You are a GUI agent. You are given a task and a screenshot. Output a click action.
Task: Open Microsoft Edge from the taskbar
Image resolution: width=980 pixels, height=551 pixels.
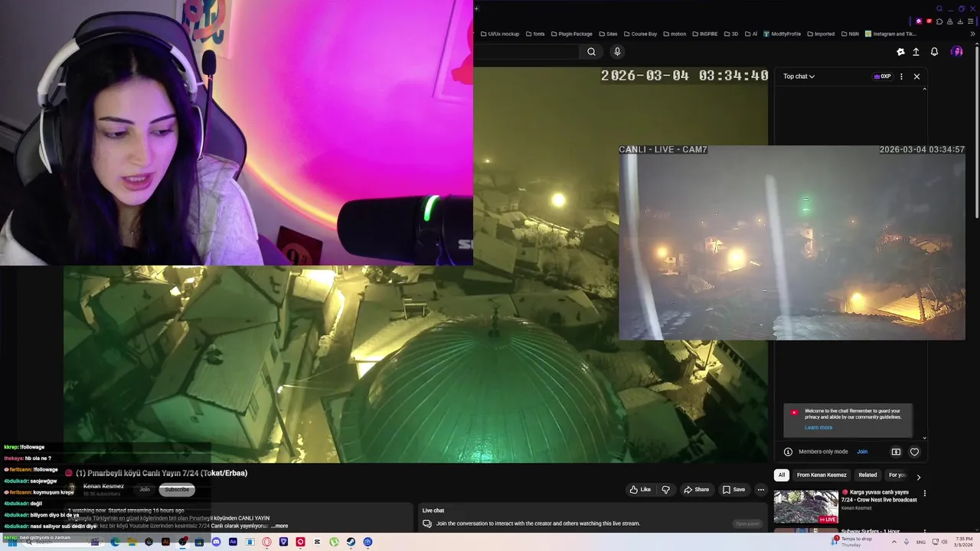(x=115, y=542)
